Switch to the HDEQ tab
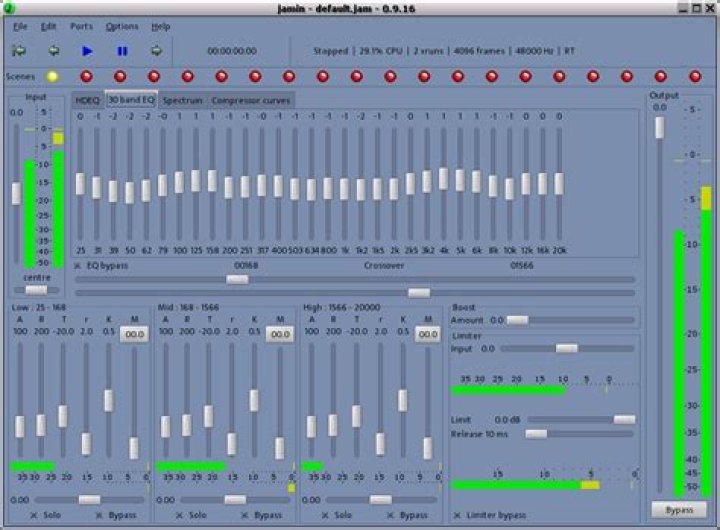Viewport: 720px width, 530px height. point(87,100)
